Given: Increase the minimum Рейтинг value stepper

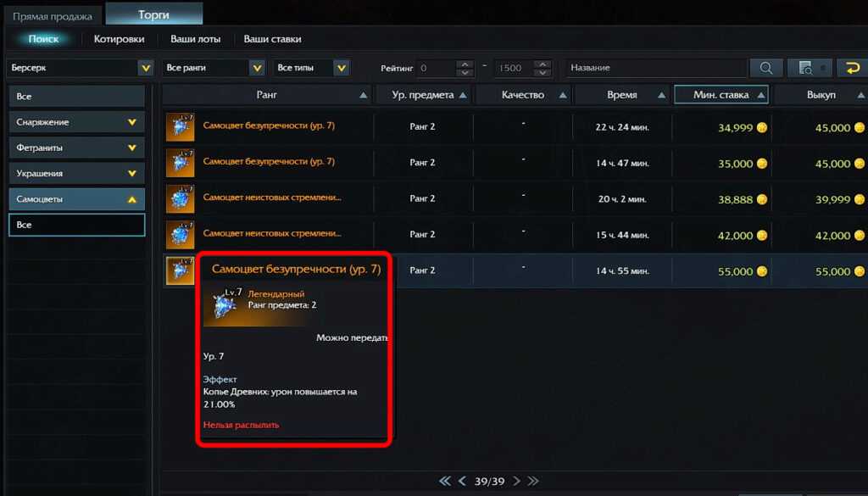Looking at the screenshot, I should [465, 64].
